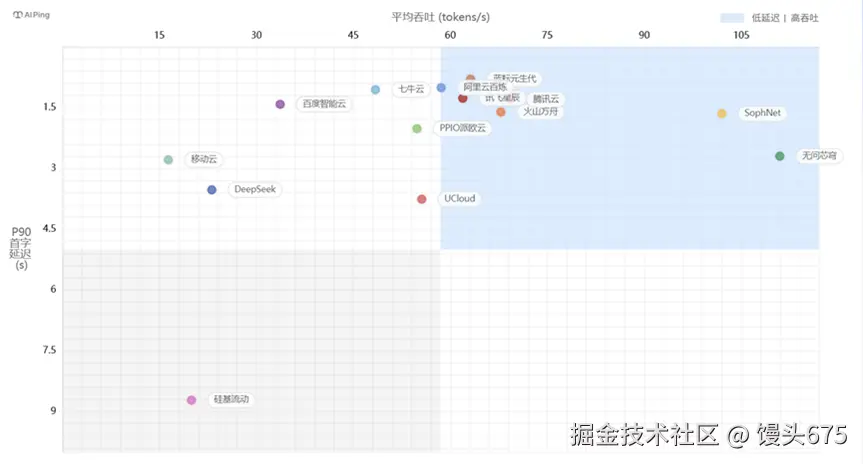Click the 七牛云 label
This screenshot has width=863, height=464.
tap(411, 89)
